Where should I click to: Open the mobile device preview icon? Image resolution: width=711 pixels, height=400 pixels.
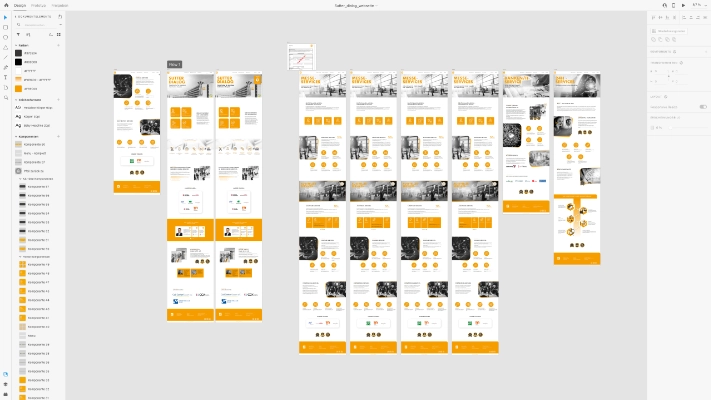point(672,5)
